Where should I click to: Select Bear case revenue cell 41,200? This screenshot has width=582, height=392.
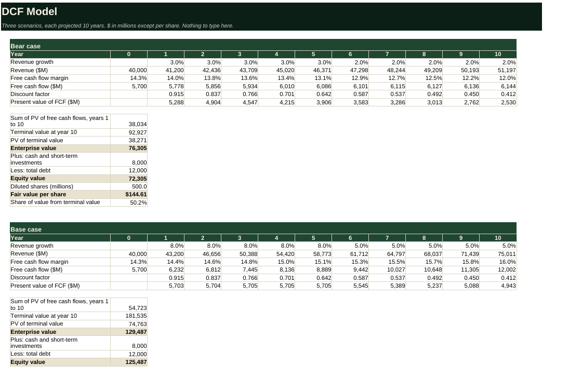pyautogui.click(x=166, y=70)
